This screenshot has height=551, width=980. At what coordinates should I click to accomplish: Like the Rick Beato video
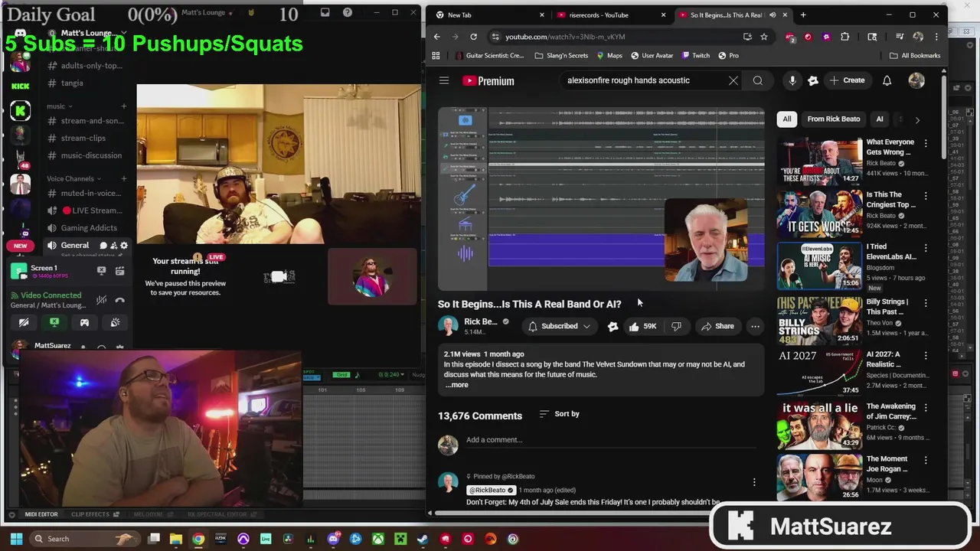[642, 326]
